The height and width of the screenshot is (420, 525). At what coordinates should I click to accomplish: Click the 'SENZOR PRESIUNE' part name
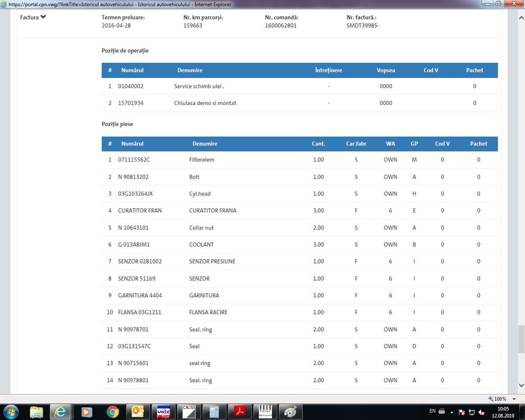212,261
